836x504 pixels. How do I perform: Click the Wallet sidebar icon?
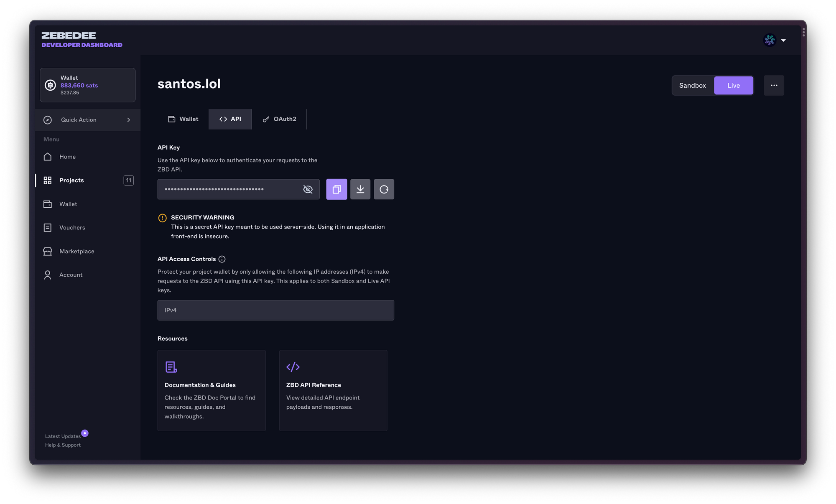point(47,204)
